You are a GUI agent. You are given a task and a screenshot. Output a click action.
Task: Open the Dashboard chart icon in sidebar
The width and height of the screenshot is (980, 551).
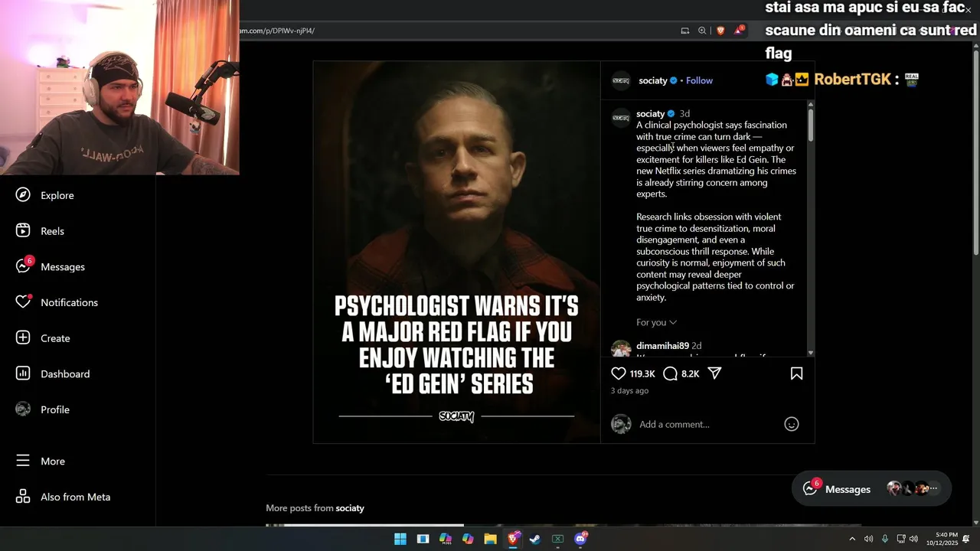point(23,373)
